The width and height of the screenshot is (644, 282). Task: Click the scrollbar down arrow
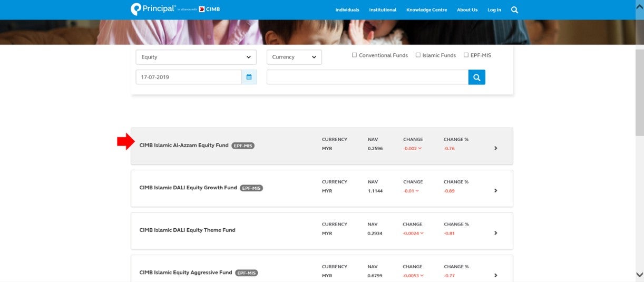coord(639,275)
